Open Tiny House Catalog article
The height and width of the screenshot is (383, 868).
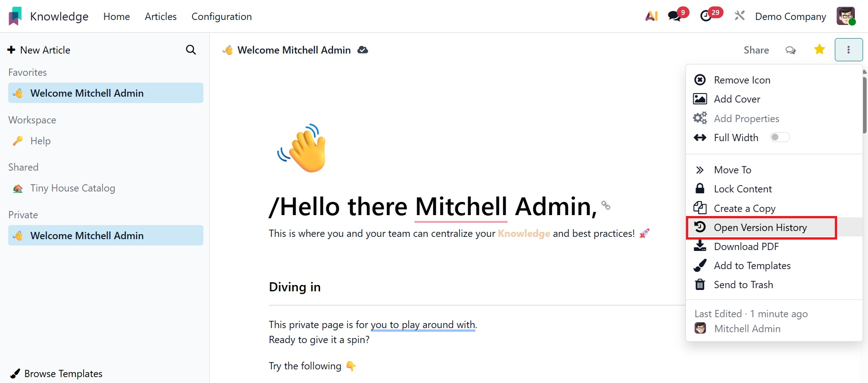coord(73,188)
